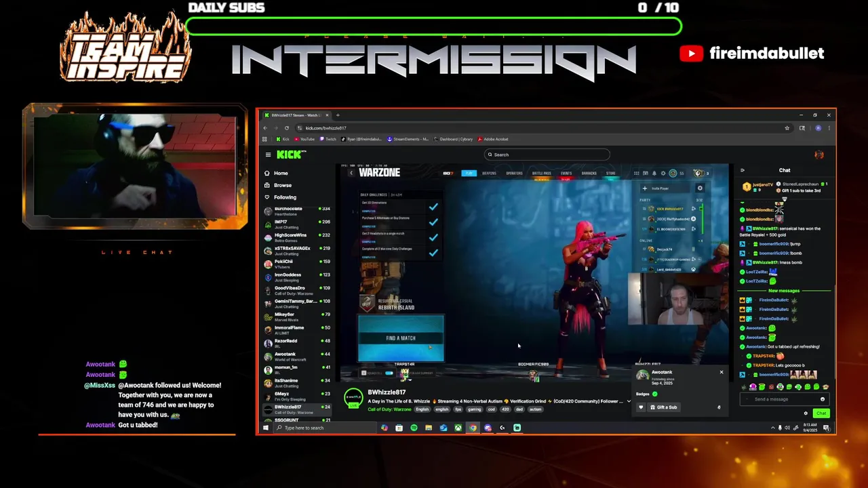
Task: Open the emoji picker in chat input
Action: pos(823,399)
